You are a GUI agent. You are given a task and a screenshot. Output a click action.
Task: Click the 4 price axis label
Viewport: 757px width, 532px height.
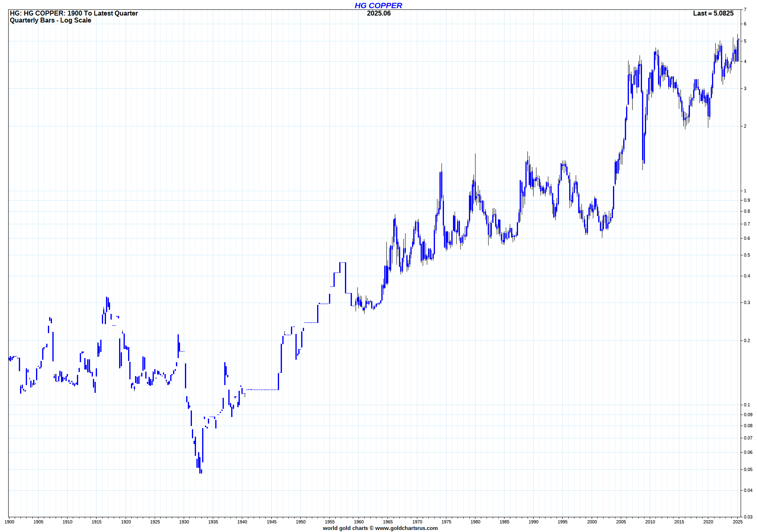[745, 61]
